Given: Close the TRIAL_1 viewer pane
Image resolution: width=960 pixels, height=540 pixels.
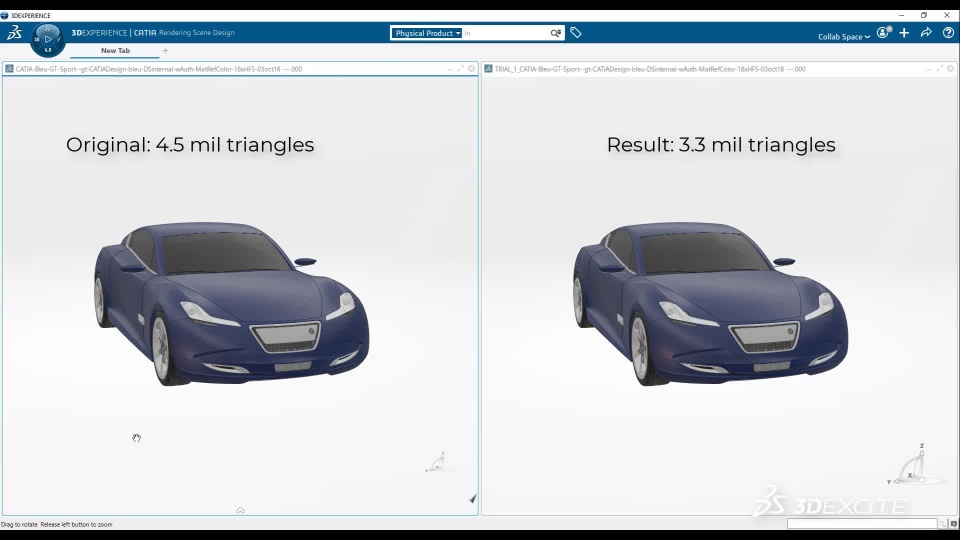Looking at the screenshot, I should click(950, 69).
